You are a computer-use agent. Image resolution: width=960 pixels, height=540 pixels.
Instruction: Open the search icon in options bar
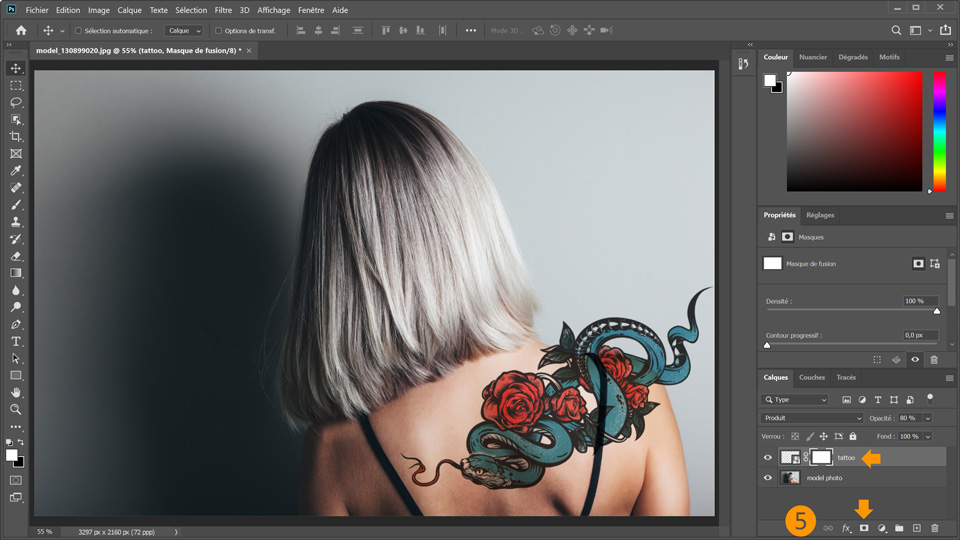coord(896,30)
